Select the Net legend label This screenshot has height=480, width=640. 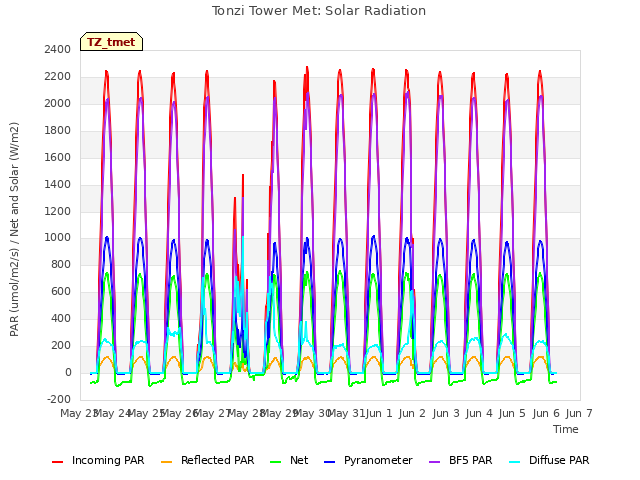299,460
